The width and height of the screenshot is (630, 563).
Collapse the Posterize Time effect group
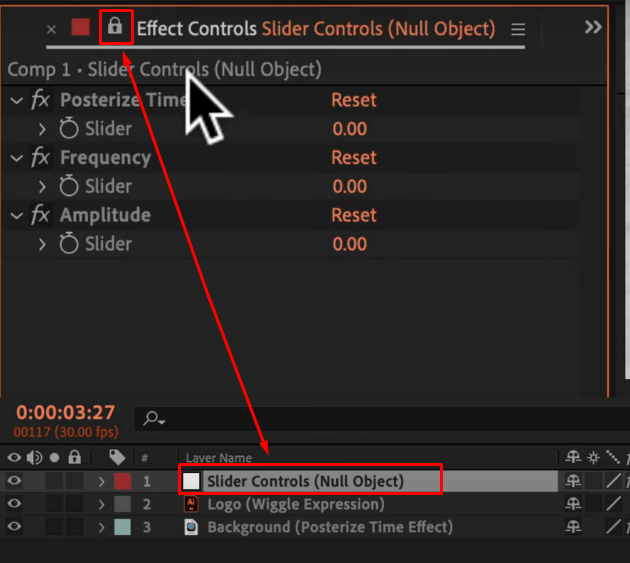click(x=16, y=100)
